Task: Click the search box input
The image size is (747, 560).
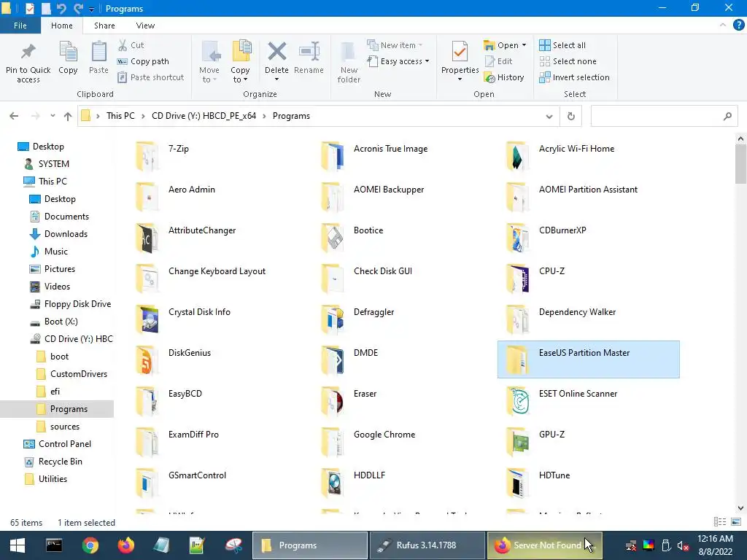Action: pos(664,116)
